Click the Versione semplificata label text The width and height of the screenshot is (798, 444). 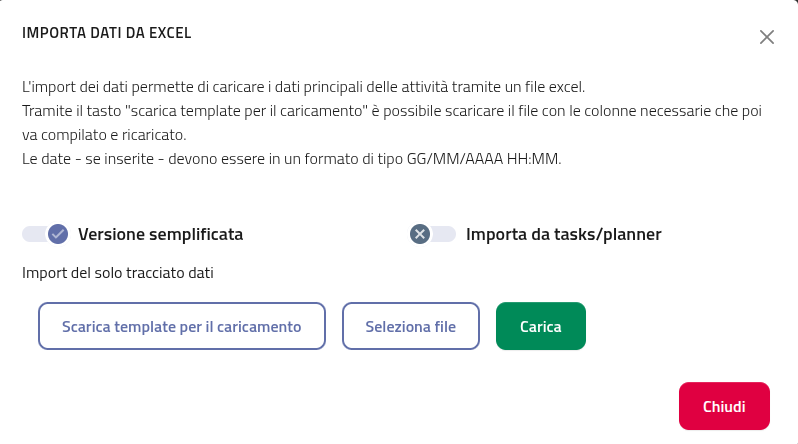point(160,235)
